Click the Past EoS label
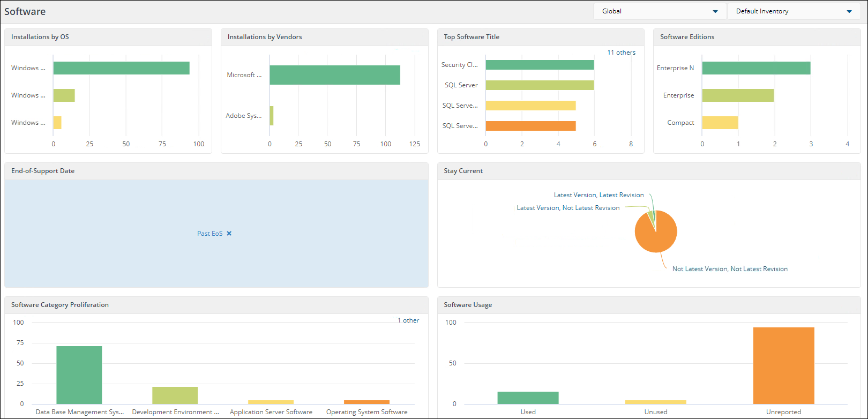 coord(209,234)
